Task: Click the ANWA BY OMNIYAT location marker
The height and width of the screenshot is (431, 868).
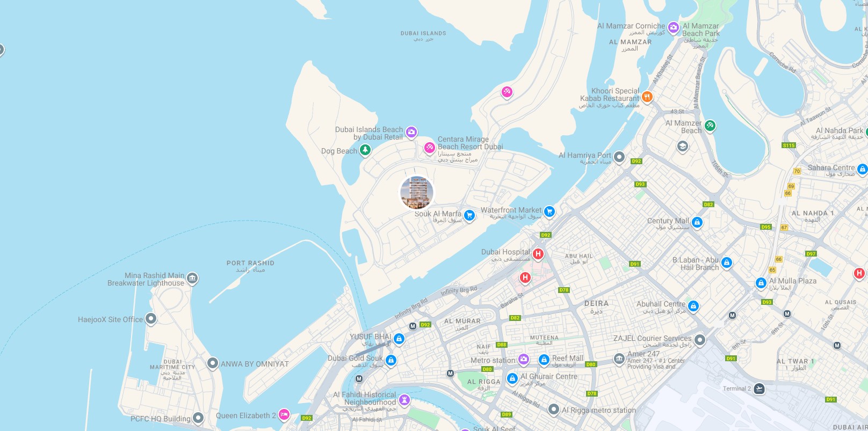Action: click(213, 363)
